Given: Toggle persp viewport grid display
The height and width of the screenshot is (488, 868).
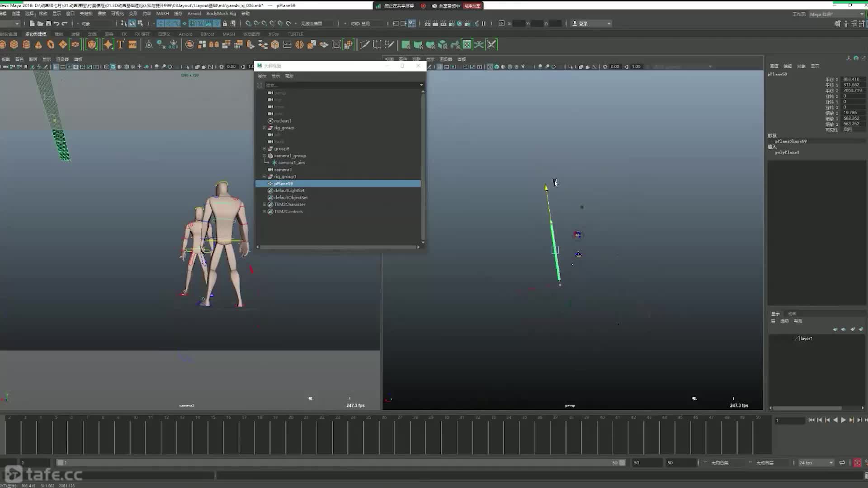Looking at the screenshot, I should pos(439,66).
